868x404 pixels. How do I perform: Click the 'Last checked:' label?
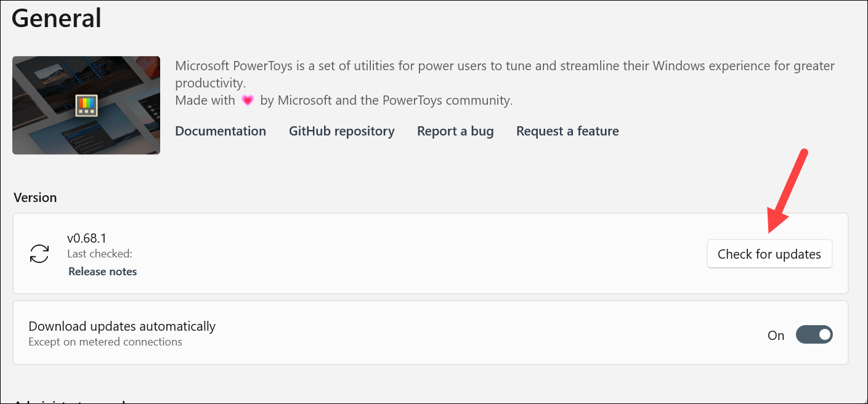[x=100, y=254]
